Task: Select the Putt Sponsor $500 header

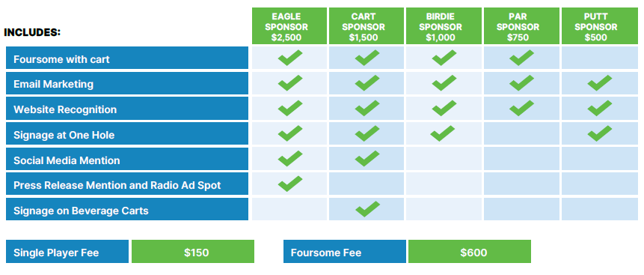Action: [x=600, y=25]
